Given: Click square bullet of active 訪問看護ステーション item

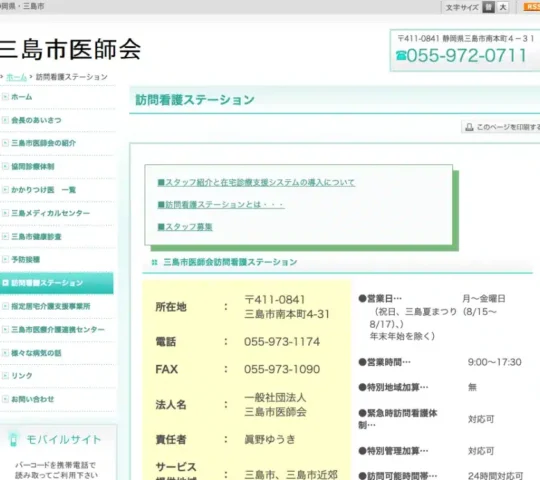Looking at the screenshot, I should point(5,283).
